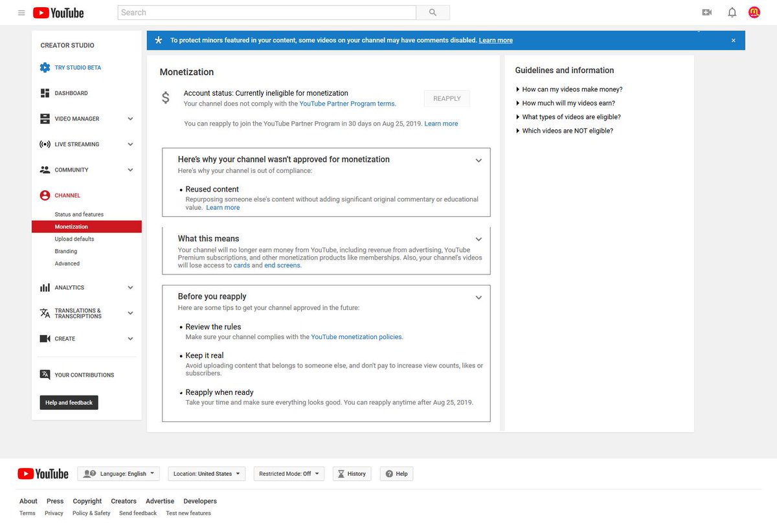Expand the Create section chevron
The width and height of the screenshot is (777, 532).
pos(130,338)
